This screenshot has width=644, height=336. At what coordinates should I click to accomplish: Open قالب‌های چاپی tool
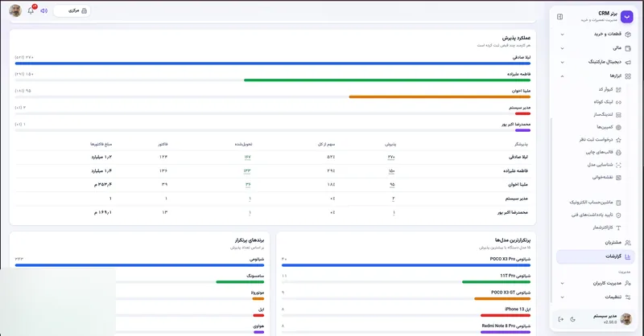603,152
